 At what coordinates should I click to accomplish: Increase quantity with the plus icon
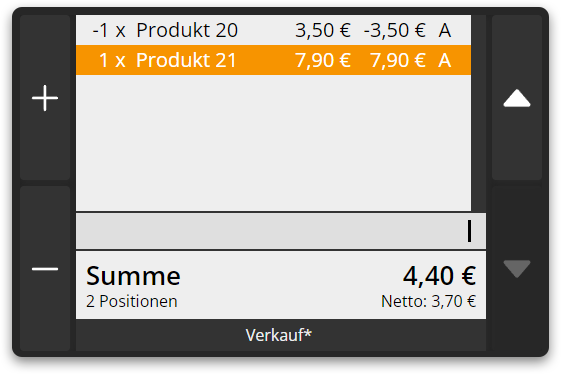(45, 98)
